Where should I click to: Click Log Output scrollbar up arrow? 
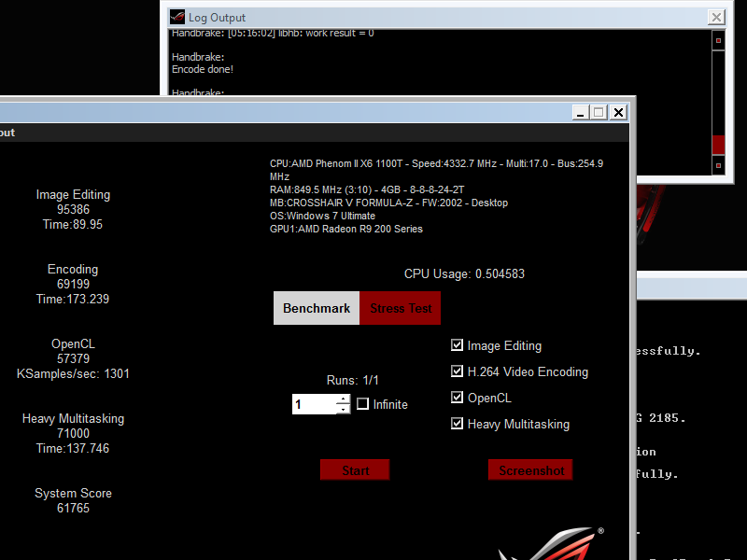coord(718,40)
